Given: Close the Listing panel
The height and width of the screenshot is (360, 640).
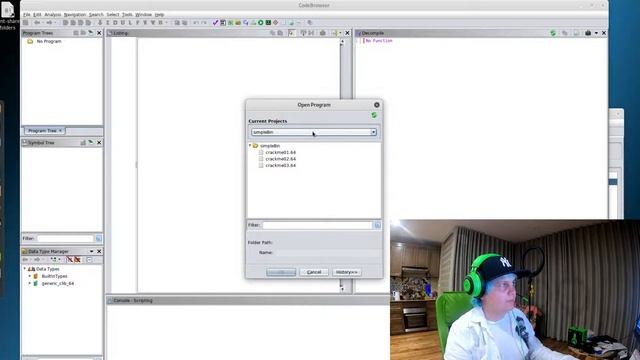Looking at the screenshot, I should [347, 33].
